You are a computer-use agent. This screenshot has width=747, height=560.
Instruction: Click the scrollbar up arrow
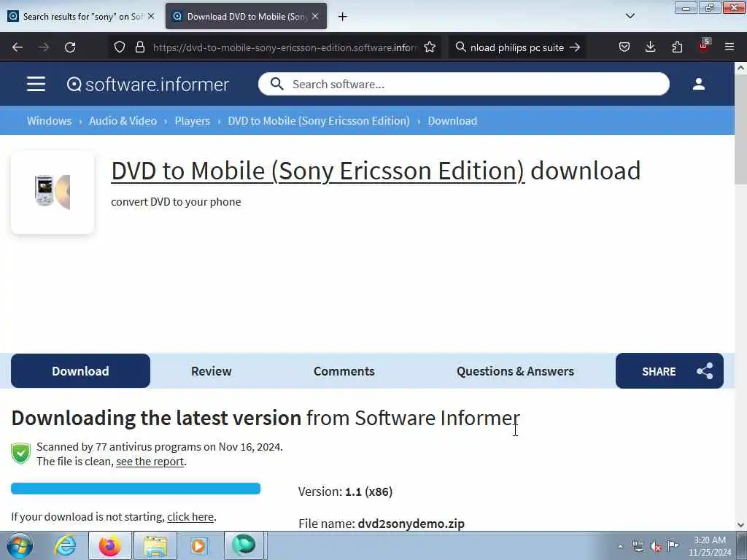point(740,68)
